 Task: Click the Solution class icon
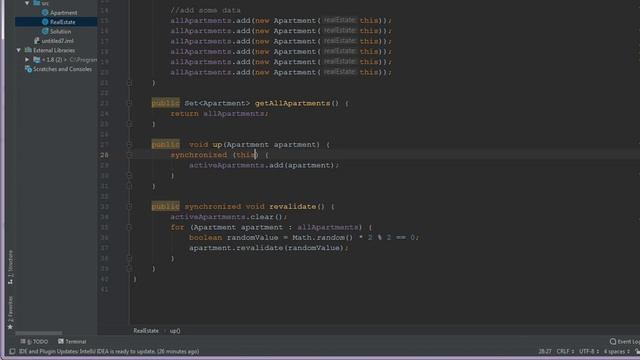[45, 31]
